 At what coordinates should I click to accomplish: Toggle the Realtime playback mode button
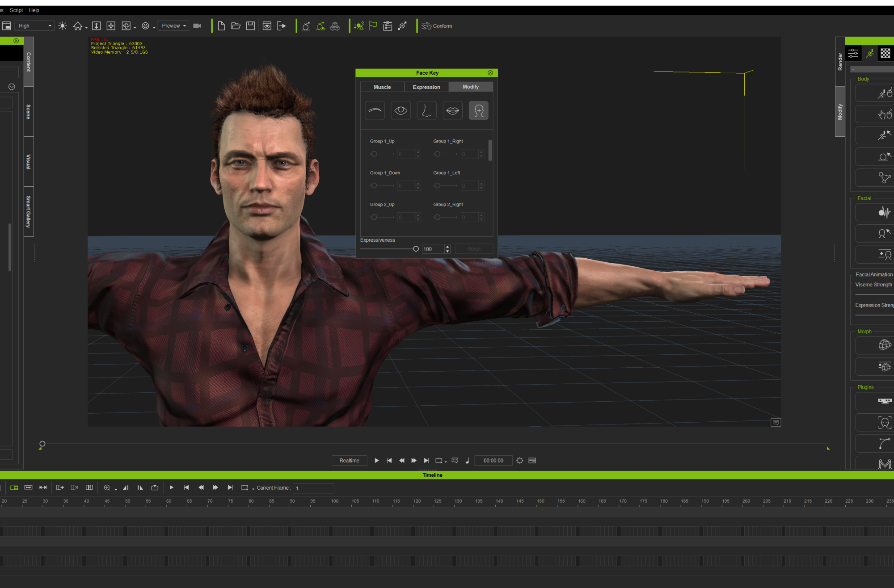[x=349, y=461]
